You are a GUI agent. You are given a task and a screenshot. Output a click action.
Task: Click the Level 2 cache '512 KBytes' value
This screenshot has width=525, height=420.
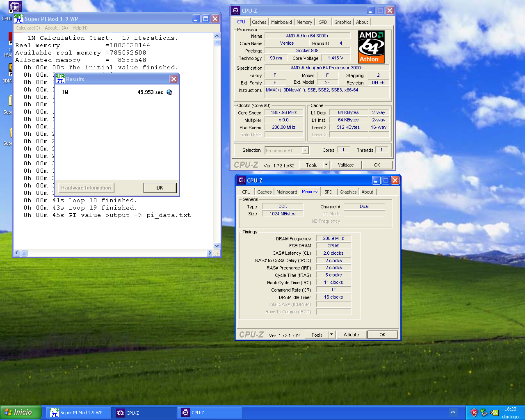pyautogui.click(x=348, y=127)
